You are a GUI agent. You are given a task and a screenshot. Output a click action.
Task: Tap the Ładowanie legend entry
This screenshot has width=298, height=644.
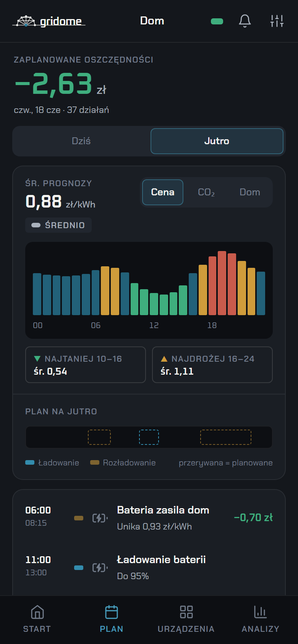52,463
